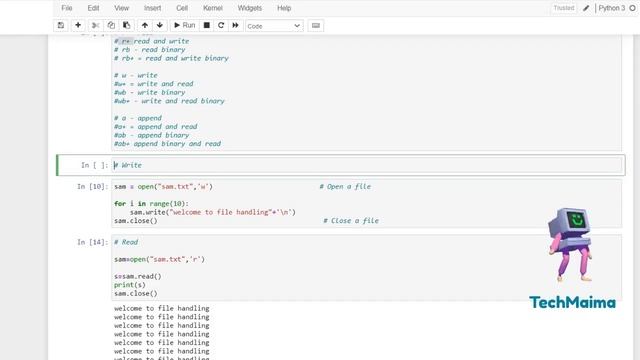Click the 'In [10]:' prompt label
Image resolution: width=640 pixels, height=360 pixels.
[x=93, y=187]
